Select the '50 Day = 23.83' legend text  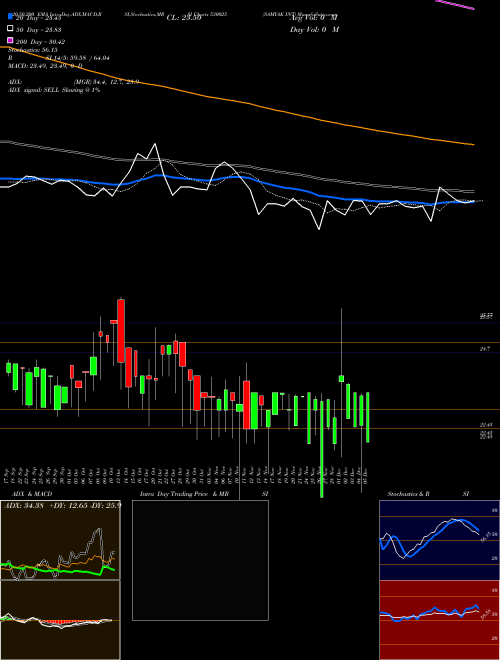(39, 29)
